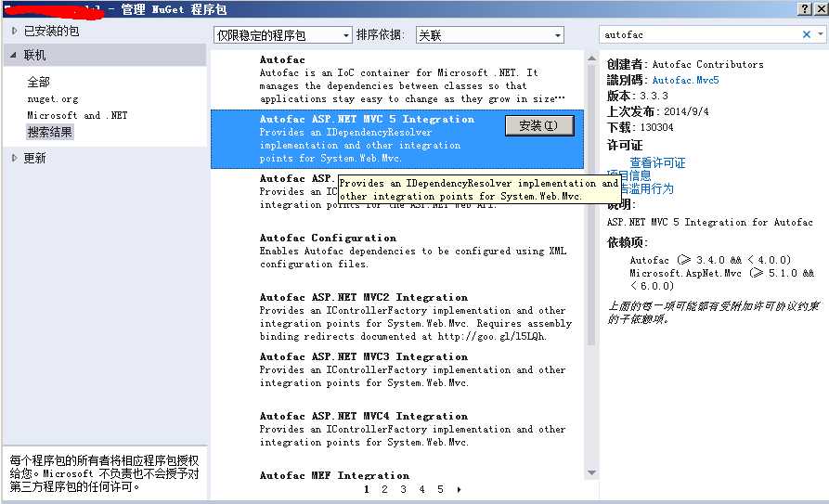Go to results page 5

440,489
